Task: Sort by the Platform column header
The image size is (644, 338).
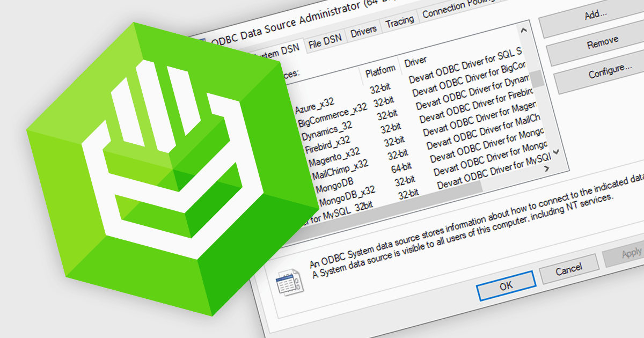Action: click(380, 71)
